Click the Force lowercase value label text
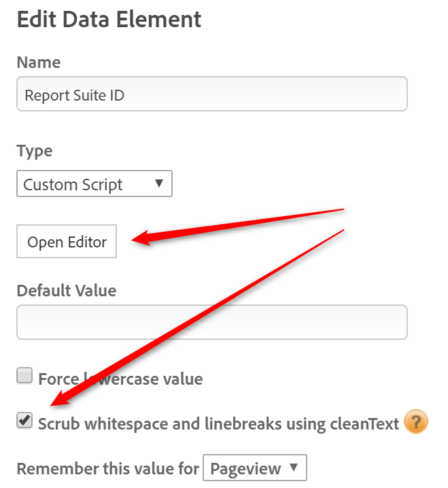Image resolution: width=448 pixels, height=488 pixels. pos(120,379)
